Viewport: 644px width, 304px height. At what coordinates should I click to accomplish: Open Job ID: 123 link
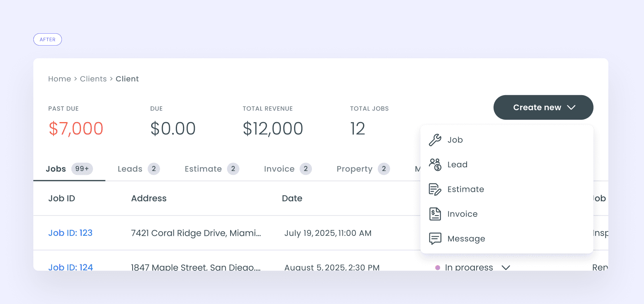70,233
